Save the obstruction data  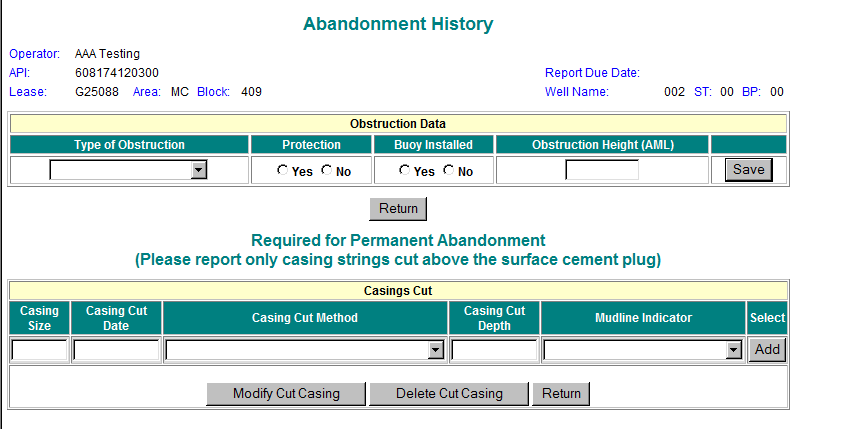pyautogui.click(x=748, y=169)
